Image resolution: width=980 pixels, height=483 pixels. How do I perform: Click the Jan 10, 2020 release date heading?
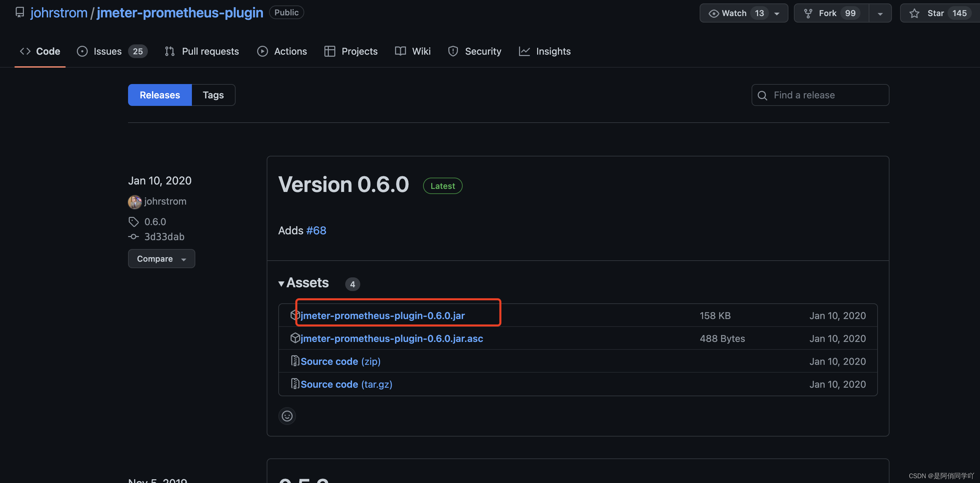(x=160, y=180)
